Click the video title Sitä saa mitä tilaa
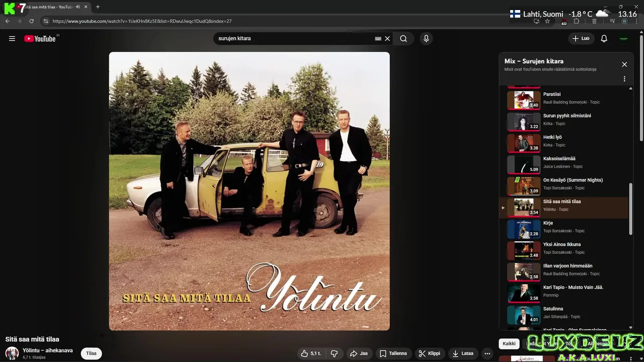 pos(32,339)
